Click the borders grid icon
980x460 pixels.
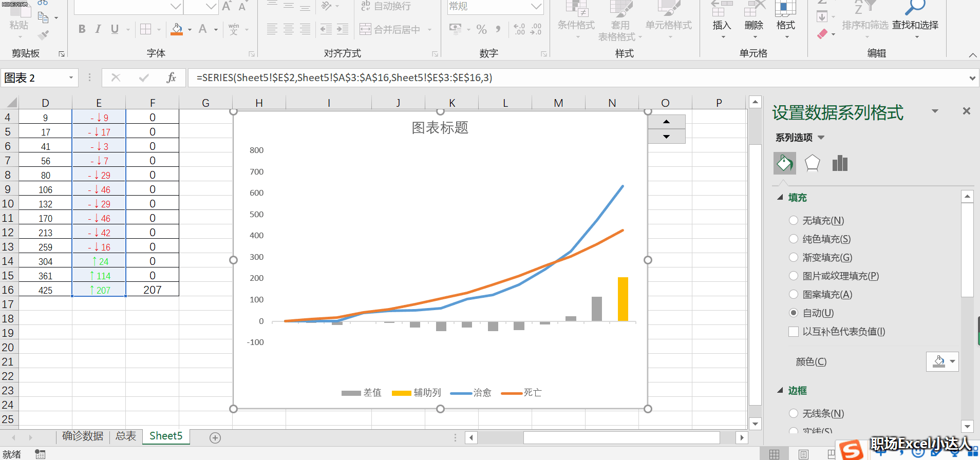(x=146, y=29)
